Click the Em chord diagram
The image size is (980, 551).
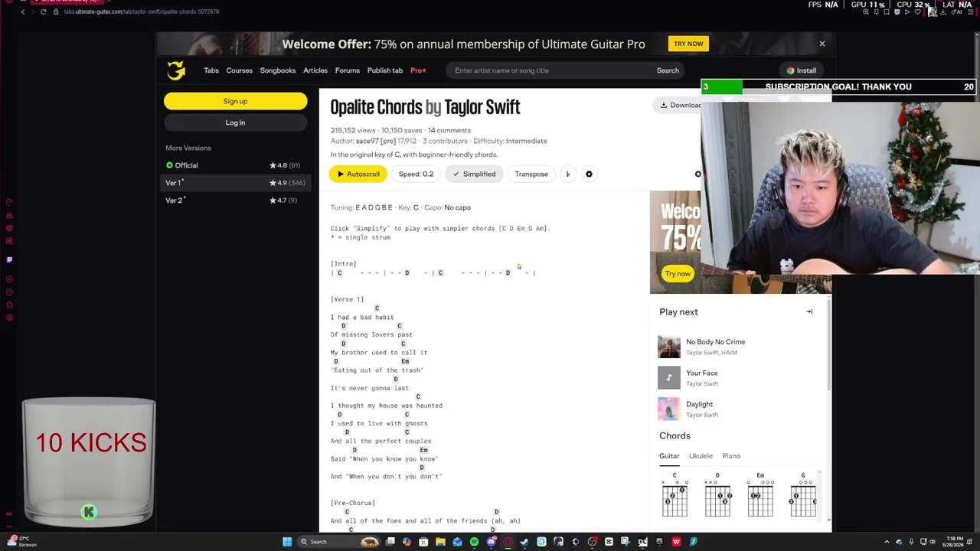tap(760, 496)
